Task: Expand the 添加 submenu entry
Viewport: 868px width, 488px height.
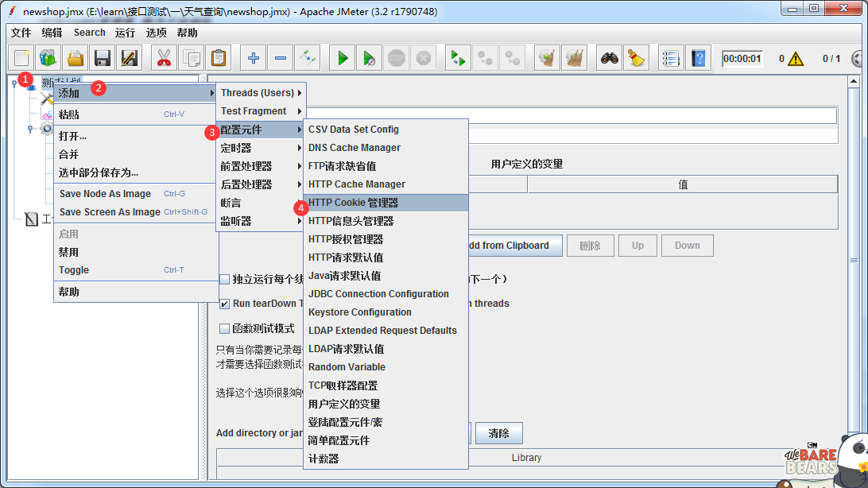Action: point(135,93)
